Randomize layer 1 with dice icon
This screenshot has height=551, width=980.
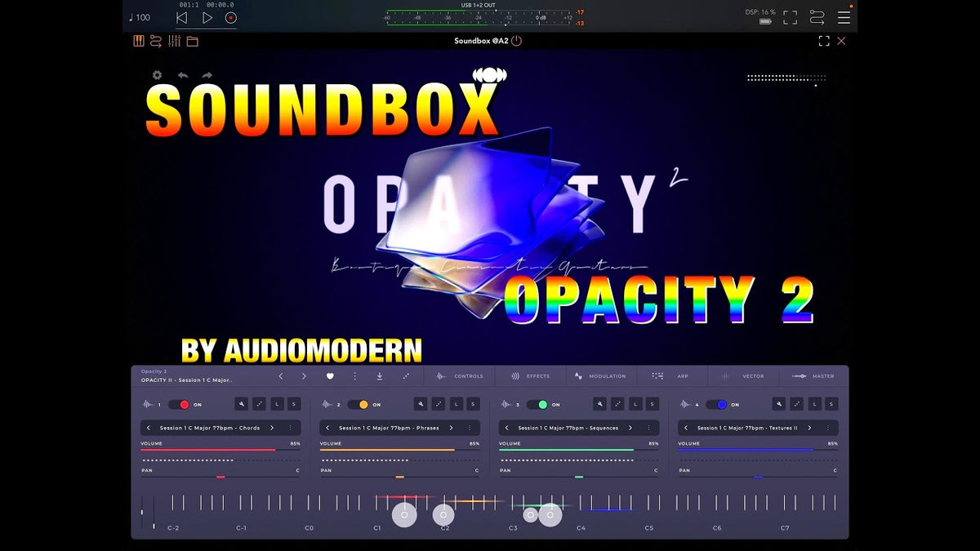click(x=259, y=404)
